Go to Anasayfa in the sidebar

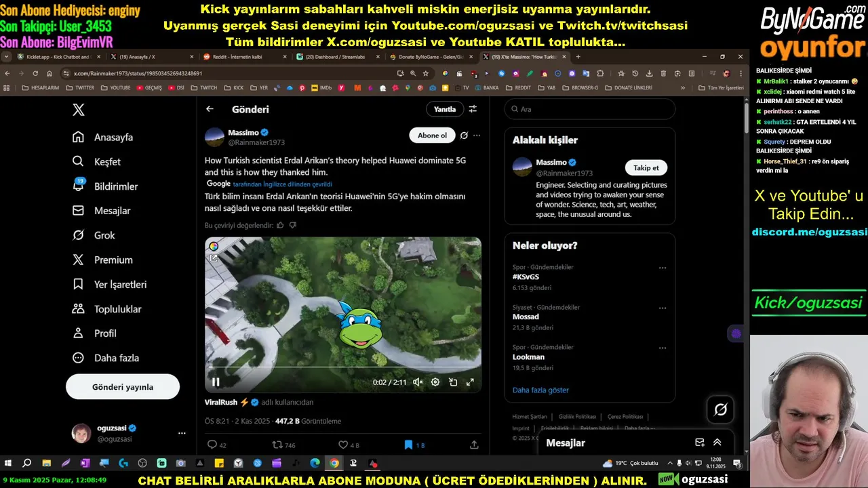coord(103,137)
